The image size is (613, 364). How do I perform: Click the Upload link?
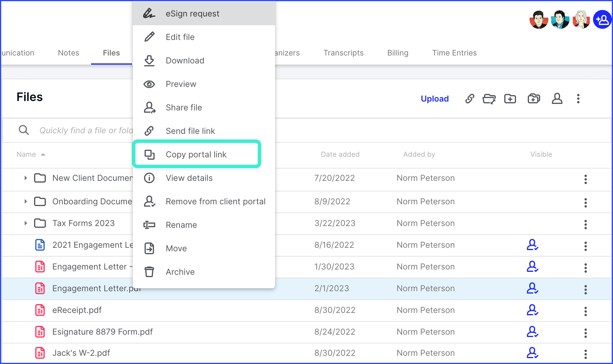[x=435, y=99]
